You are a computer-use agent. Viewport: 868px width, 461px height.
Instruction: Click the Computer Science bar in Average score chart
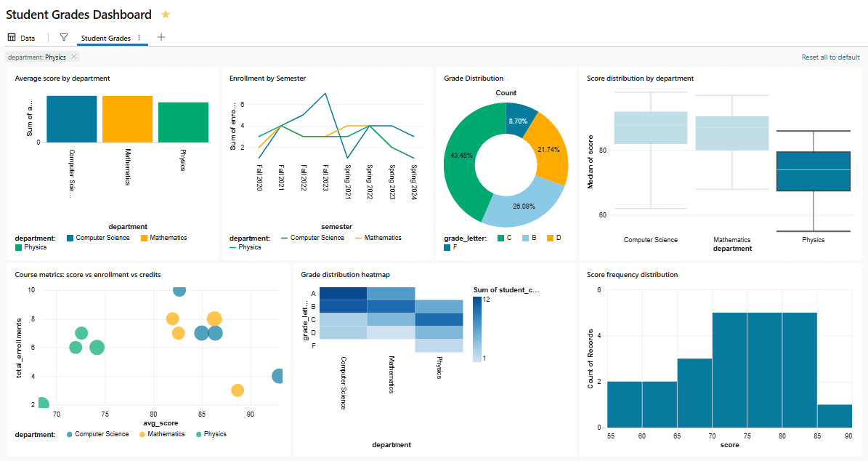pos(71,119)
